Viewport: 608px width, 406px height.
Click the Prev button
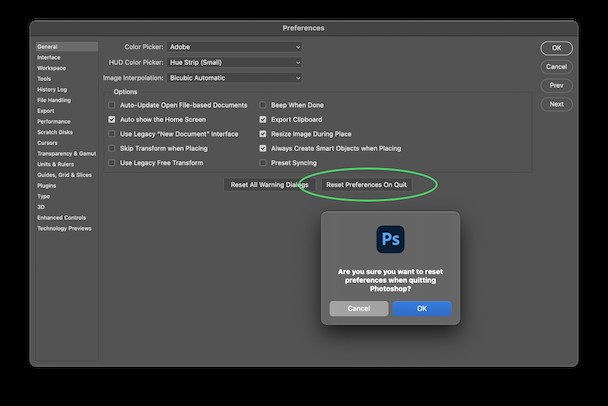point(556,85)
